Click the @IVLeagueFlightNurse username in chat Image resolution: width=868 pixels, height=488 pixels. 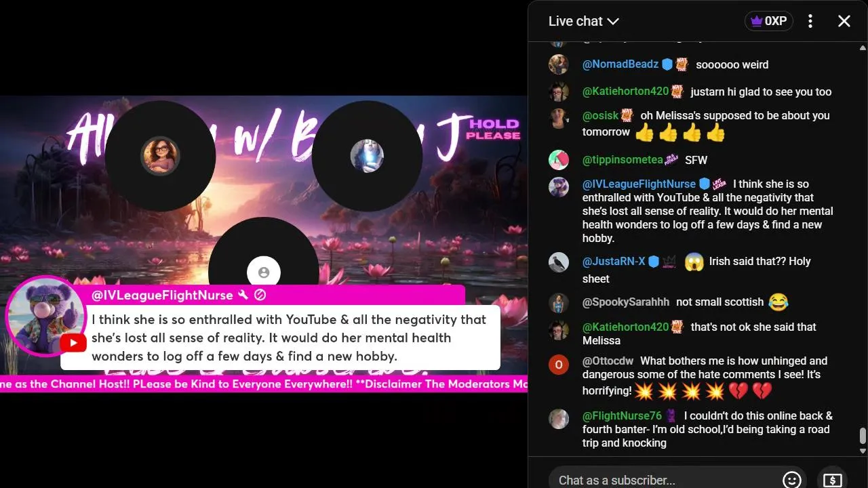click(639, 184)
